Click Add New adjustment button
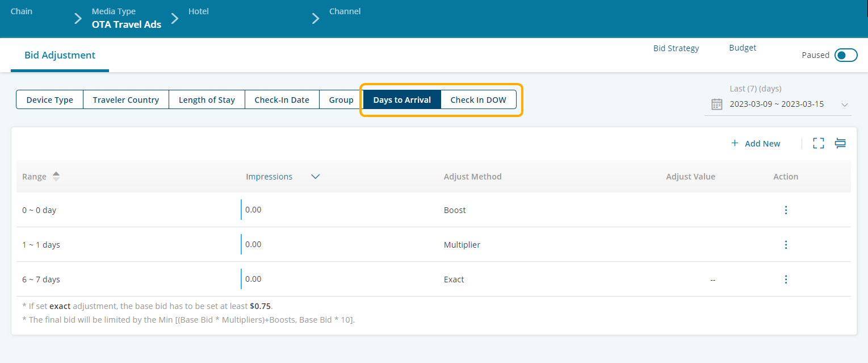 [x=756, y=143]
